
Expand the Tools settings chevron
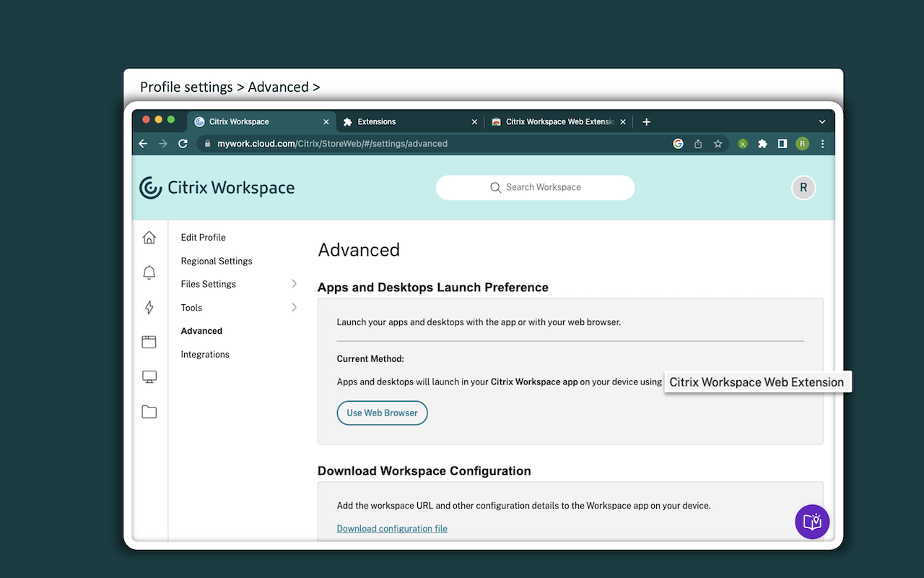click(x=295, y=307)
